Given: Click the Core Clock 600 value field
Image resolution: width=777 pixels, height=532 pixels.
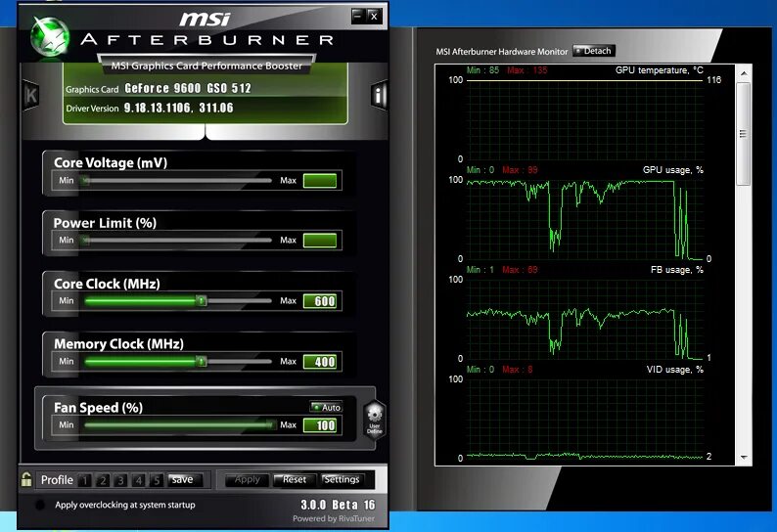Looking at the screenshot, I should tap(320, 300).
